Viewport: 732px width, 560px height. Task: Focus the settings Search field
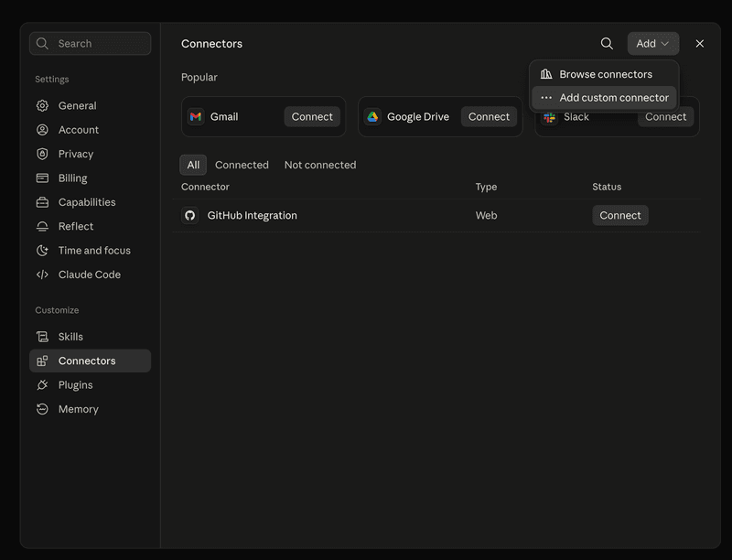[x=90, y=43]
